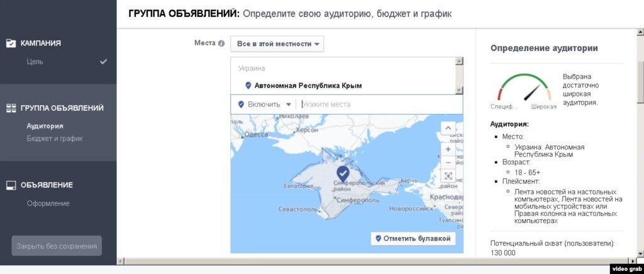Click the Кампания folder icon in sidebar
The height and width of the screenshot is (274, 644).
11,43
